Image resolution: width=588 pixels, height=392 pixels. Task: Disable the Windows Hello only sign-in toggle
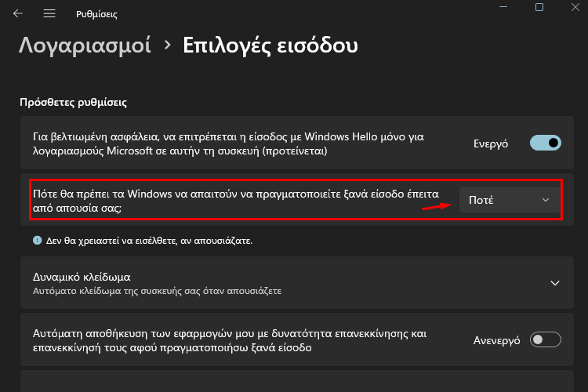[545, 143]
